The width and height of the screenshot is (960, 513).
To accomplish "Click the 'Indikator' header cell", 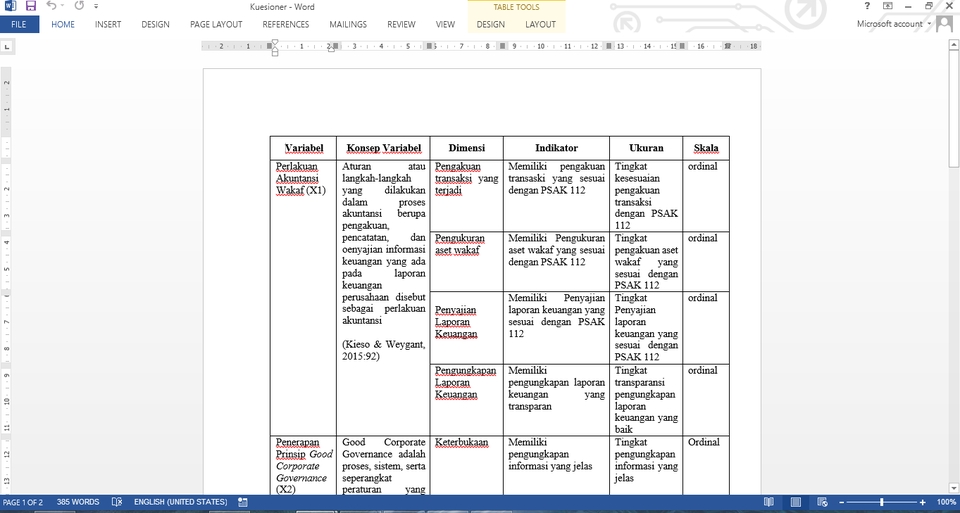I will [557, 148].
